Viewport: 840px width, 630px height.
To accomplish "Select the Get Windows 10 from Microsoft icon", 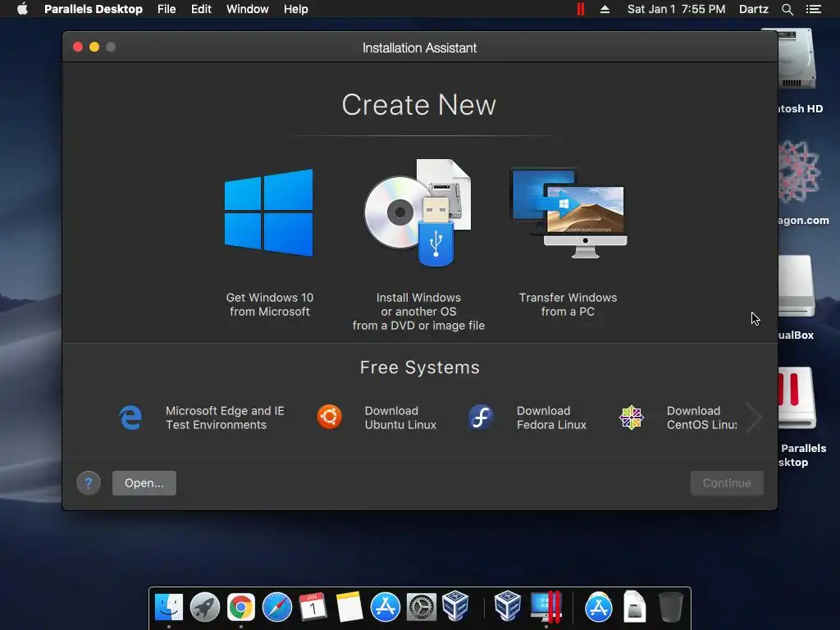I will click(x=269, y=212).
